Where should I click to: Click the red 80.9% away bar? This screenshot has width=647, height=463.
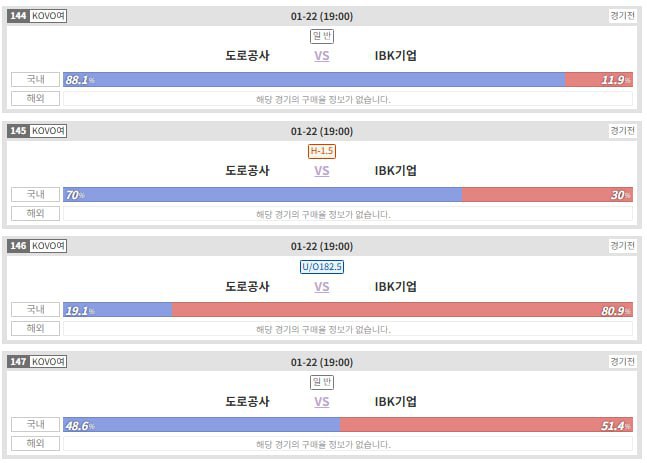(402, 310)
